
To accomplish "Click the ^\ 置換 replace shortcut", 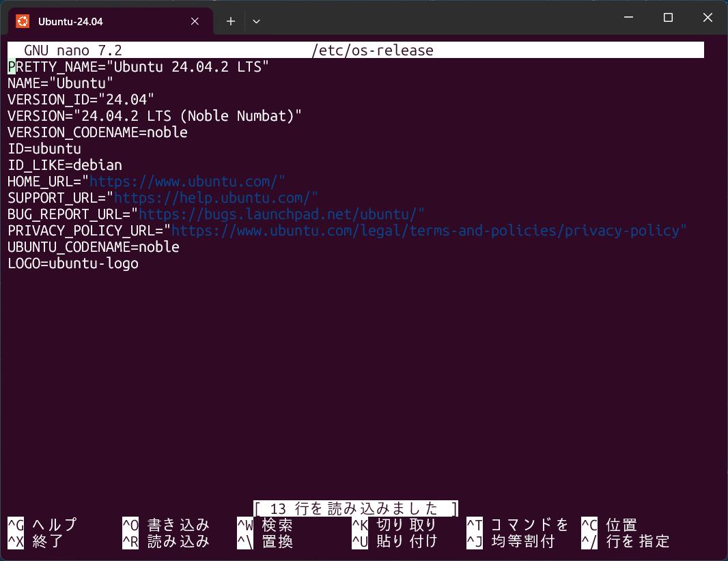I will 265,541.
